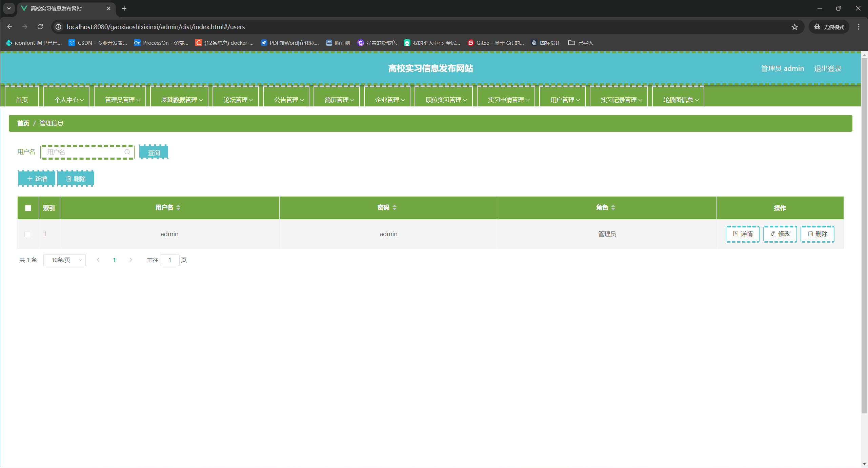Sort 用户名 column with caret arrows
The height and width of the screenshot is (468, 868).
[x=178, y=207]
